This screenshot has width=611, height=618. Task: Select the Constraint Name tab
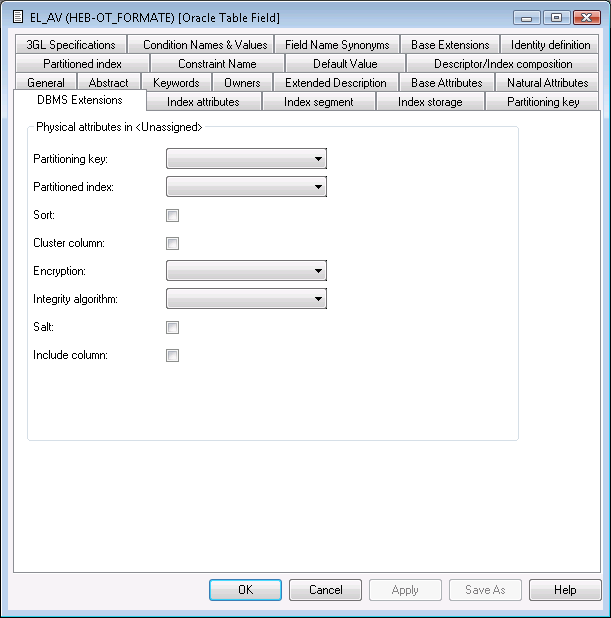217,64
